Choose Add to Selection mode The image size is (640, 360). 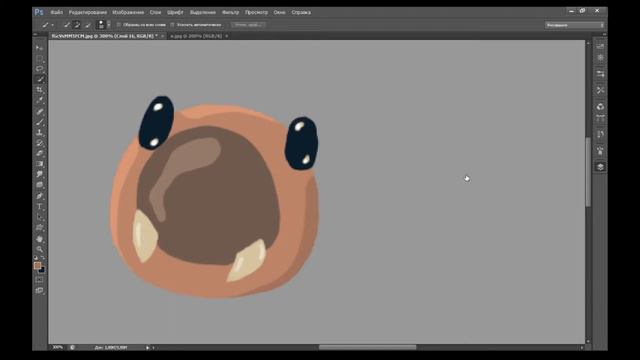pyautogui.click(x=77, y=25)
